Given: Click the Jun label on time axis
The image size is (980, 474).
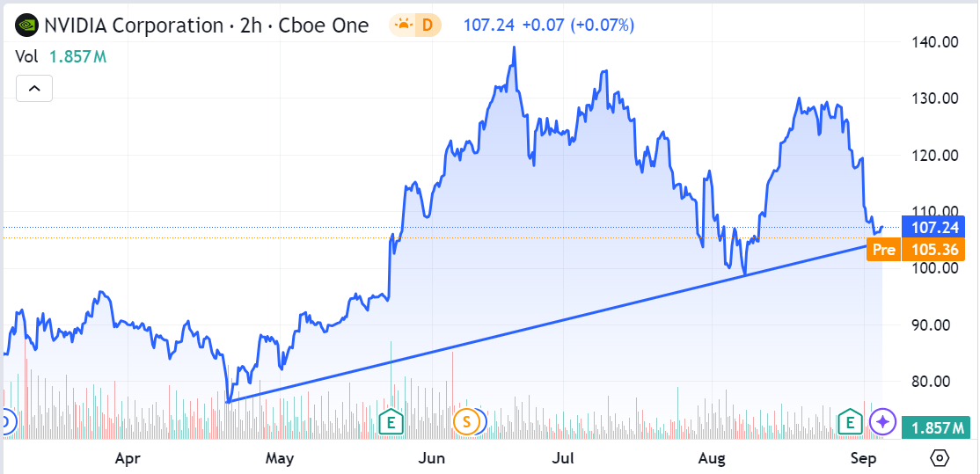Looking at the screenshot, I should (x=431, y=458).
